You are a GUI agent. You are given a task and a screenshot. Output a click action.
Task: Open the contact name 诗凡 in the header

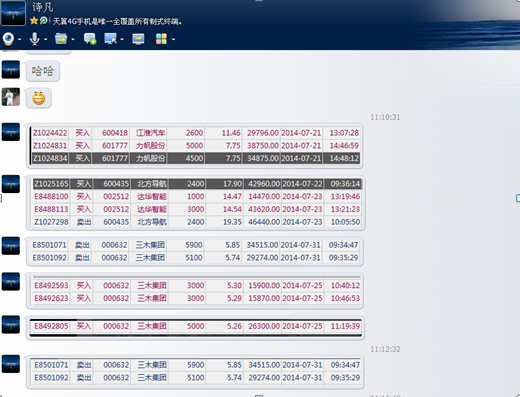42,7
